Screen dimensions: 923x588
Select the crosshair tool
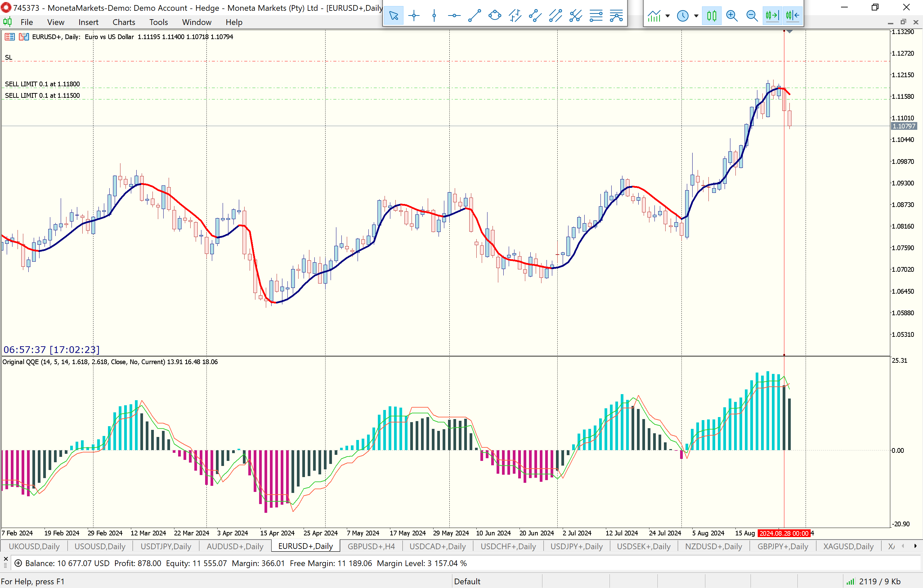[414, 16]
